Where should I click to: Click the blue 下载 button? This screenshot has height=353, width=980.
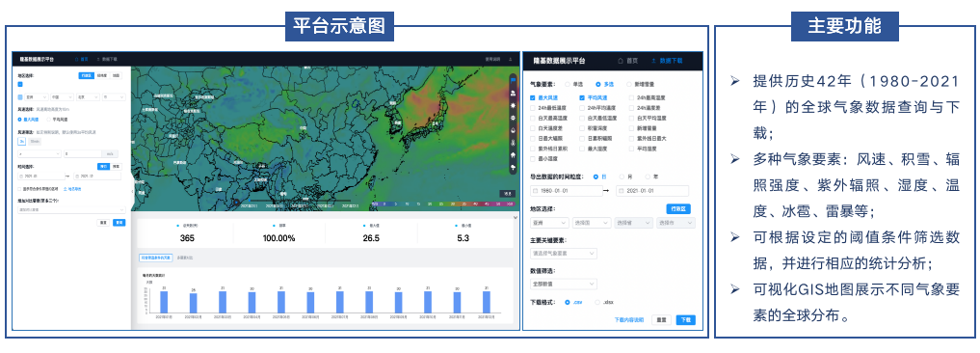(686, 320)
